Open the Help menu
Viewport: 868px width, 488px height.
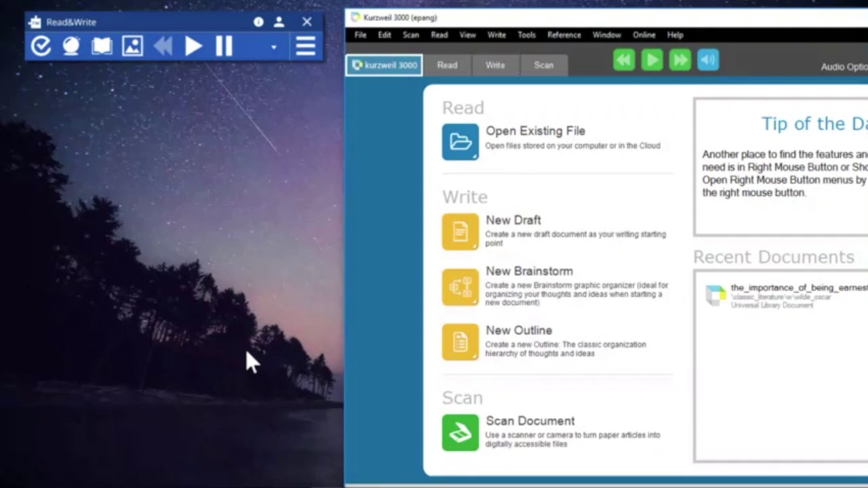pyautogui.click(x=675, y=35)
